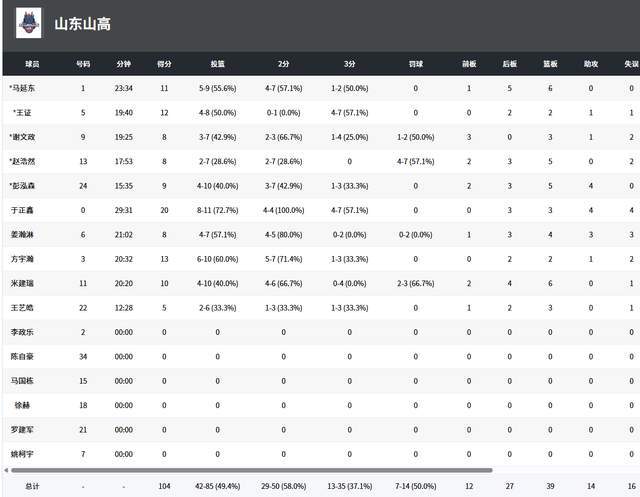Sort by the 号码 column header
This screenshot has width=640, height=497.
[x=82, y=63]
